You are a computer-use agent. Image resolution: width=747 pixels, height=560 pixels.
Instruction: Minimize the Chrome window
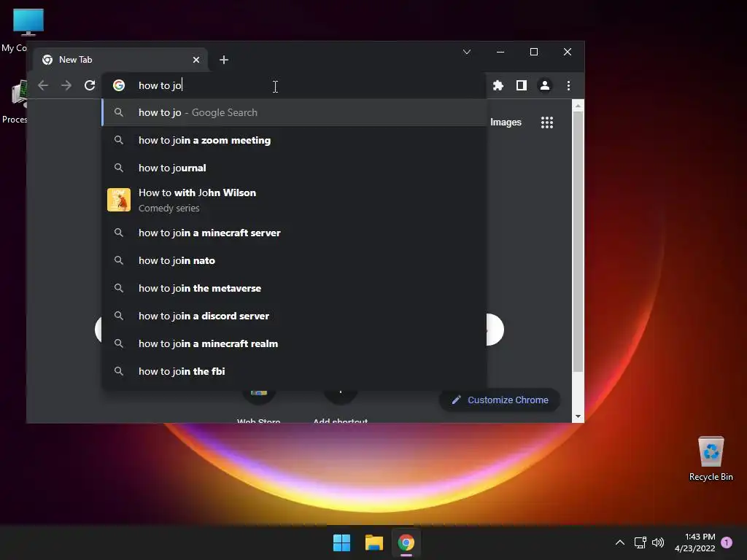pyautogui.click(x=500, y=52)
